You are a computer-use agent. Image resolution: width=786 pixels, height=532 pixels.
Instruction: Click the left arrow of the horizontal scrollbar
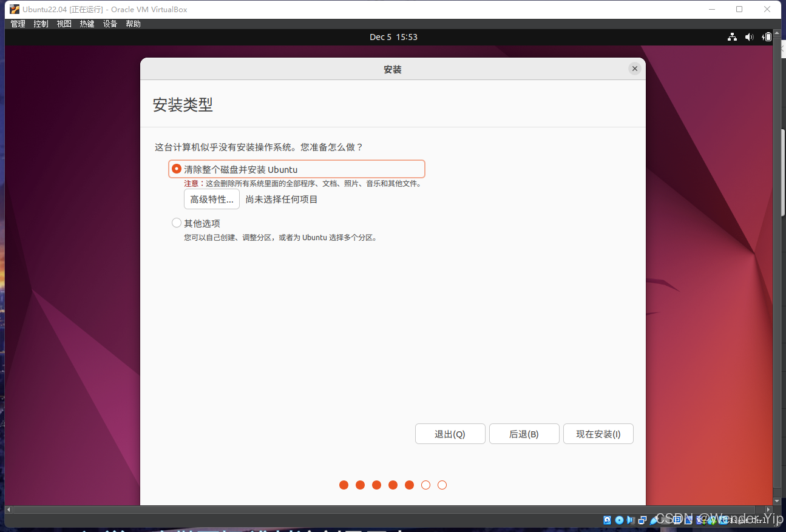click(x=8, y=510)
